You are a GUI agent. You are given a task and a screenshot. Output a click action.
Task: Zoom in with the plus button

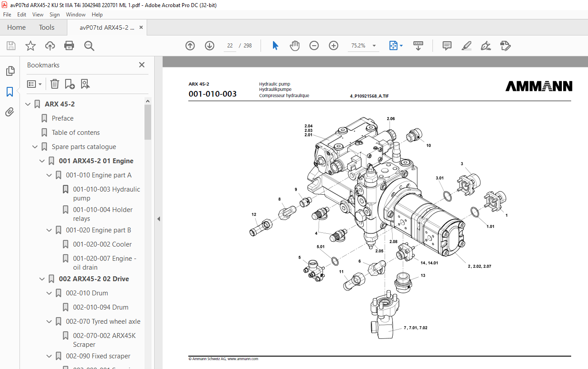[334, 46]
